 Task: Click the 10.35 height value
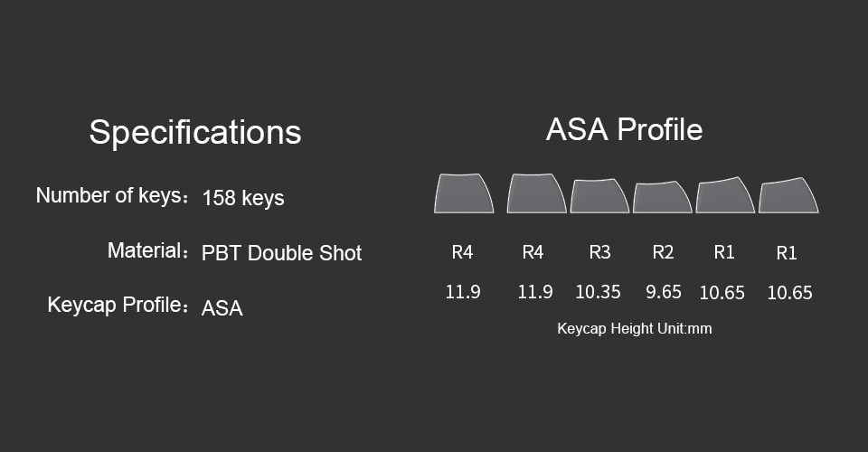click(x=598, y=292)
